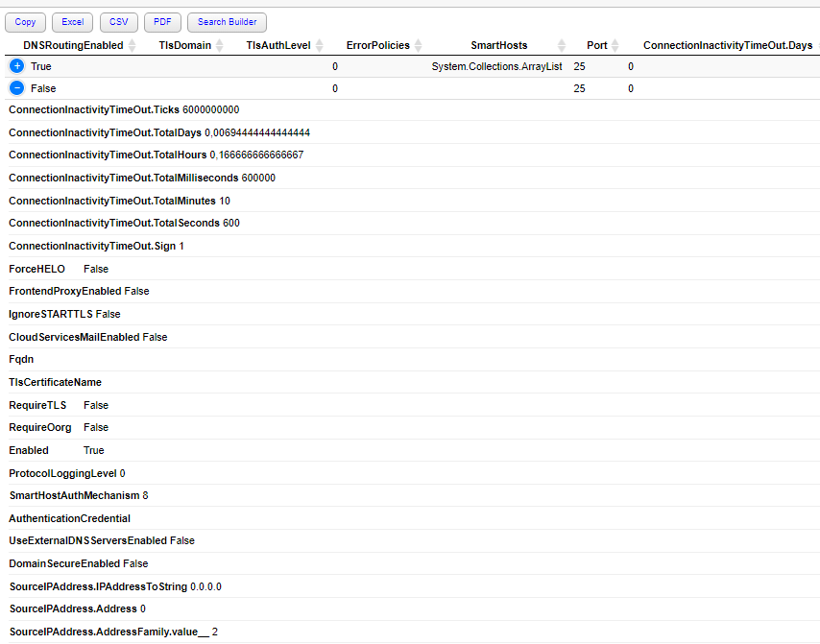Click ConnectionInactivityTimeOut.TotalHours row

coord(412,155)
